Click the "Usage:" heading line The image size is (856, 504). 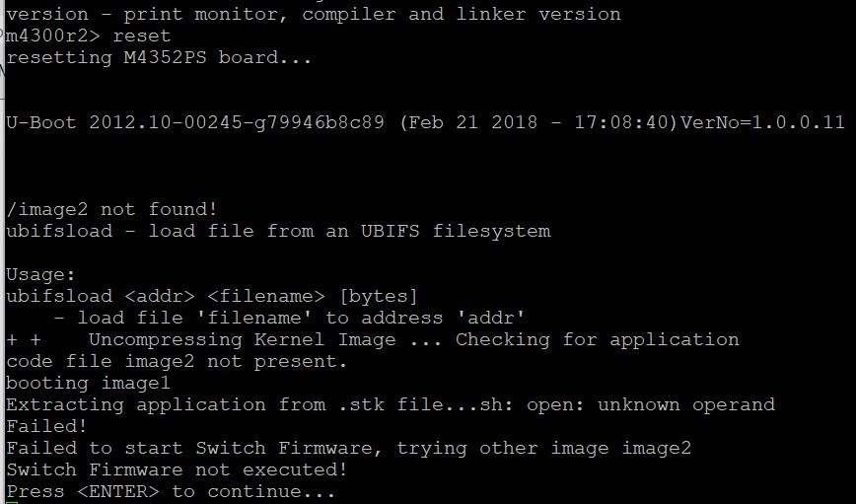[x=40, y=274]
